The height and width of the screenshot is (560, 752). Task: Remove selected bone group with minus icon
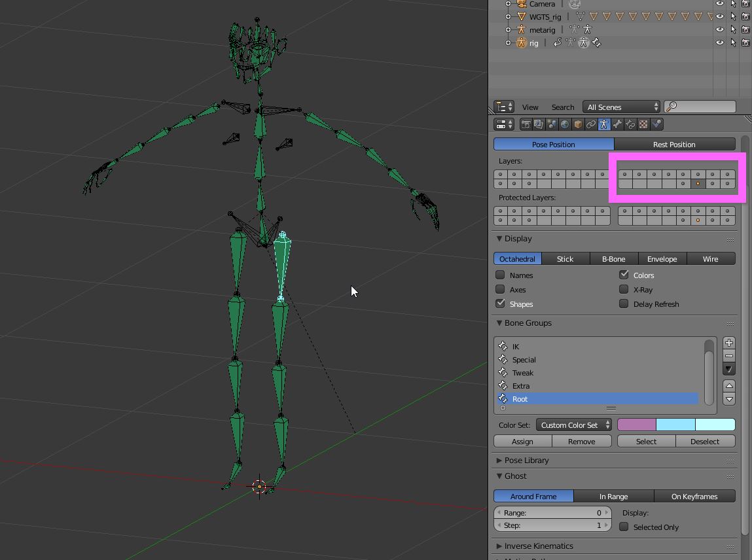pos(728,356)
